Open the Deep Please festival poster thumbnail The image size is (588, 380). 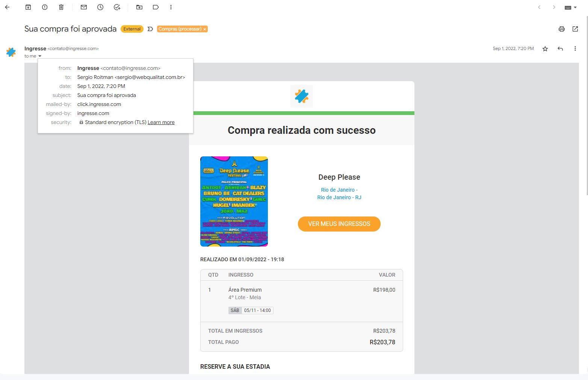point(234,201)
